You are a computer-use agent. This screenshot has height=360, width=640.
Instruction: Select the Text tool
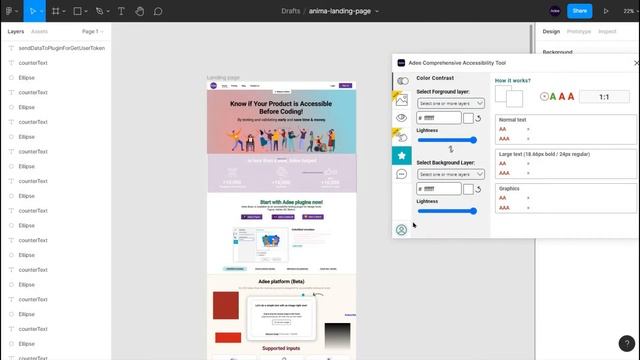(x=121, y=11)
